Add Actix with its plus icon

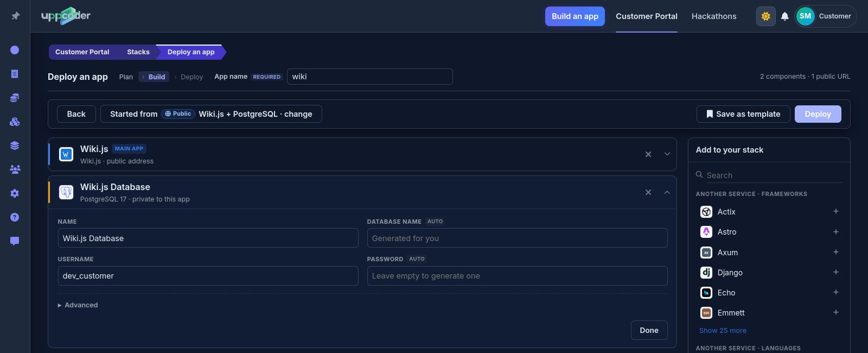[835, 211]
